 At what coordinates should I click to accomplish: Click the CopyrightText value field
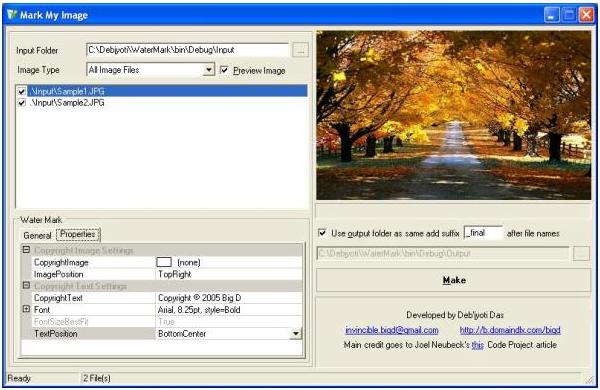(229, 298)
